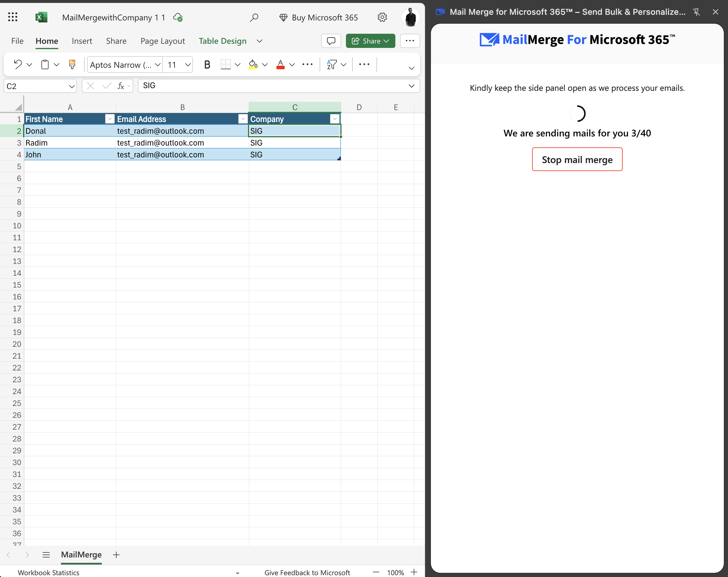728x577 pixels.
Task: Switch to the Insert tab
Action: (x=82, y=41)
